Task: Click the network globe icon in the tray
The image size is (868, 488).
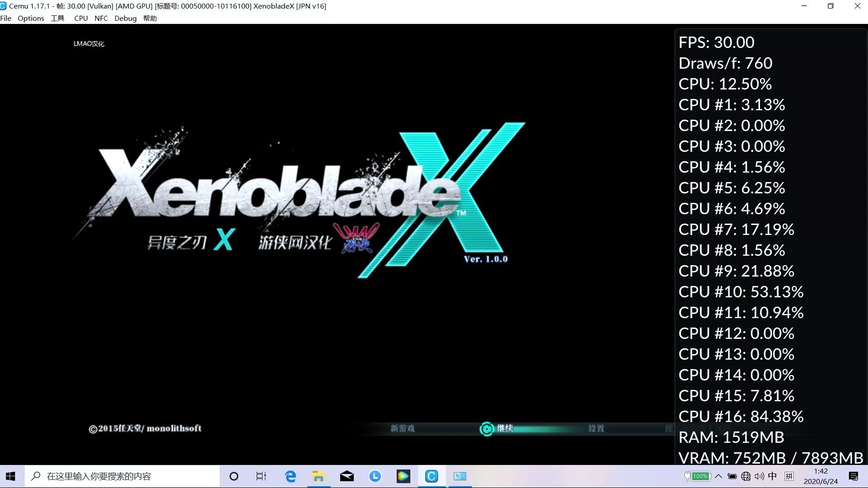Action: [745, 476]
